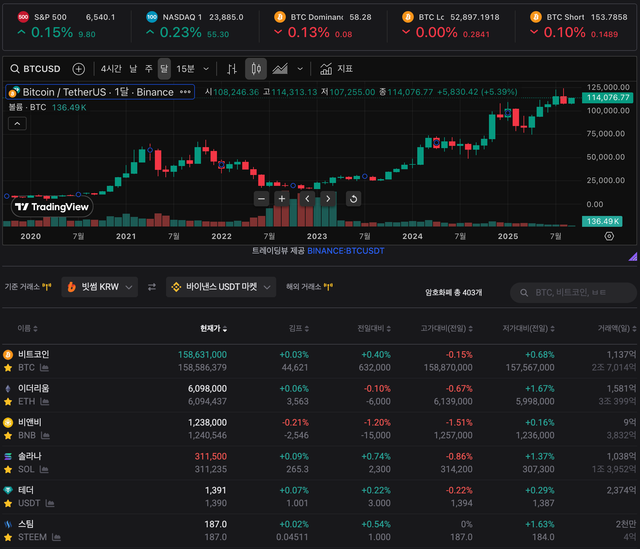Sort the list by 고가대비(전일)
Image resolution: width=640 pixels, height=549 pixels.
447,329
